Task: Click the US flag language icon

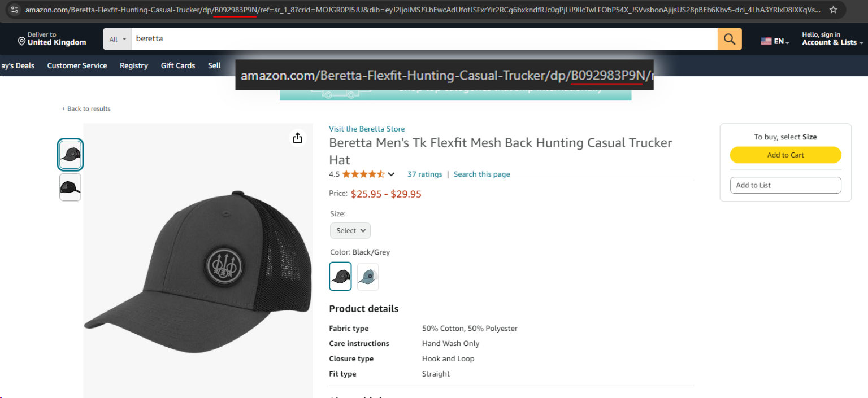Action: [766, 40]
